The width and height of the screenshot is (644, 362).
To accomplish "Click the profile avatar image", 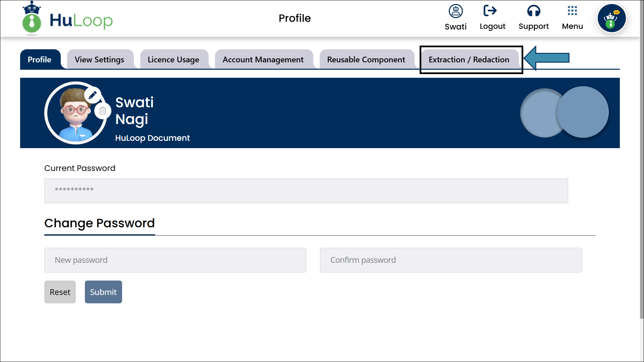I will tap(74, 114).
